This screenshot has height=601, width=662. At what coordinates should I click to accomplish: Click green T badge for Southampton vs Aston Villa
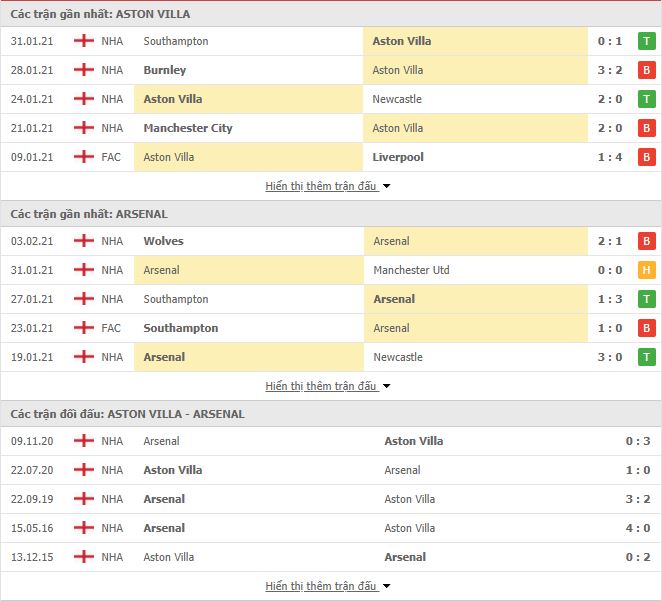tap(646, 41)
